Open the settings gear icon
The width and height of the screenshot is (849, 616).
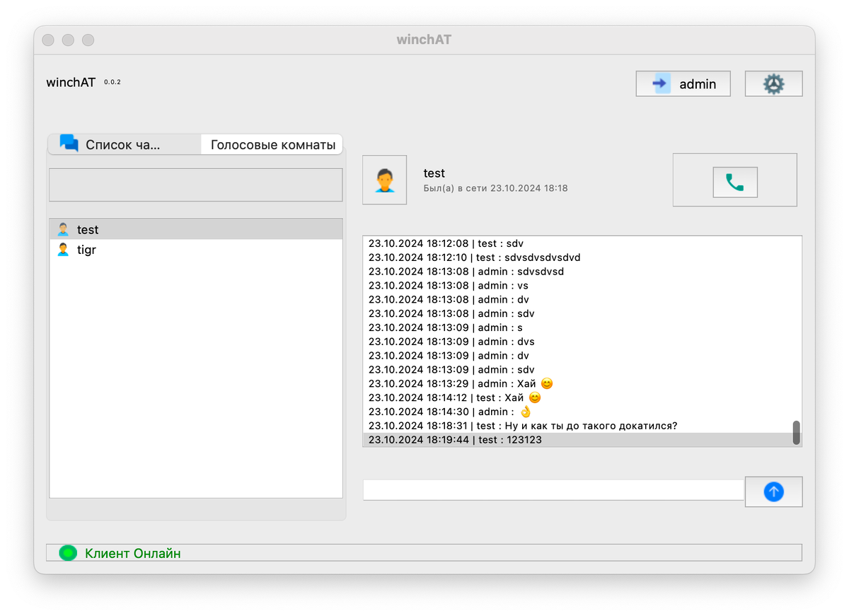[x=773, y=83]
